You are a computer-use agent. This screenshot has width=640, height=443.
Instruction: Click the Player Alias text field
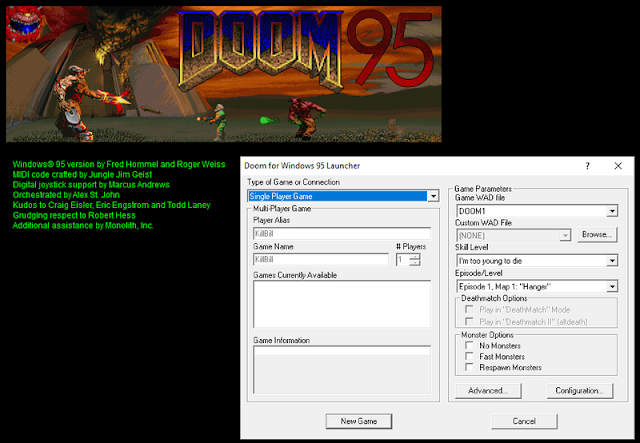pyautogui.click(x=342, y=234)
